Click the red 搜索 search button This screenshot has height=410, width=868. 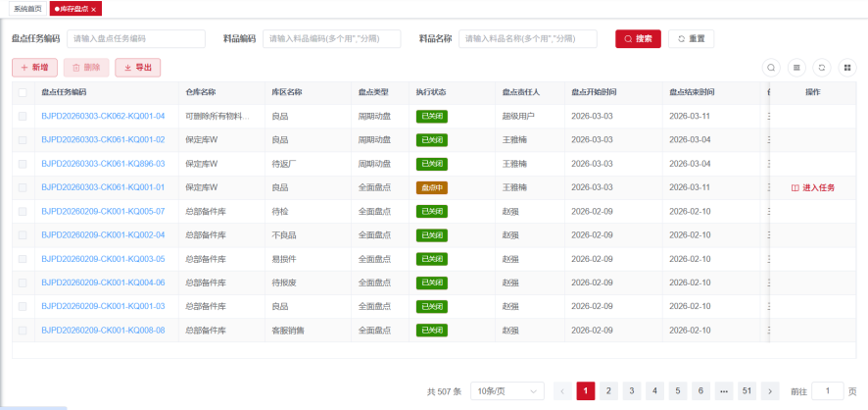638,39
